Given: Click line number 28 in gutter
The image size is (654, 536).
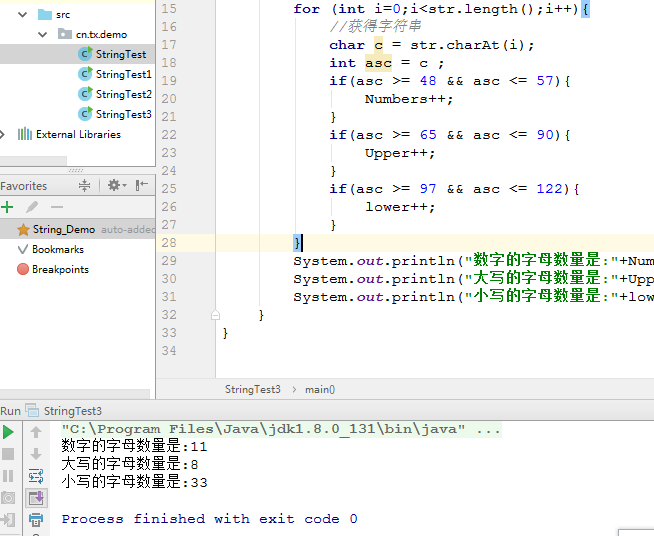Looking at the screenshot, I should point(169,243).
